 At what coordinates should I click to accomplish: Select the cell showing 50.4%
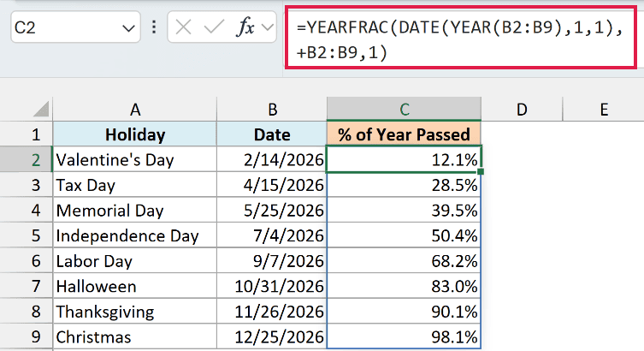pyautogui.click(x=405, y=235)
